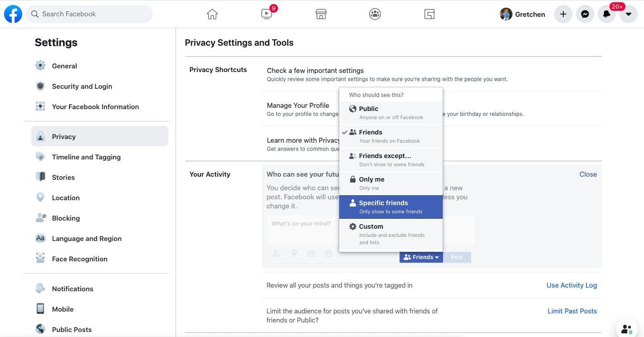The height and width of the screenshot is (337, 644).
Task: Open Notifications settings in sidebar
Action: tap(100, 289)
